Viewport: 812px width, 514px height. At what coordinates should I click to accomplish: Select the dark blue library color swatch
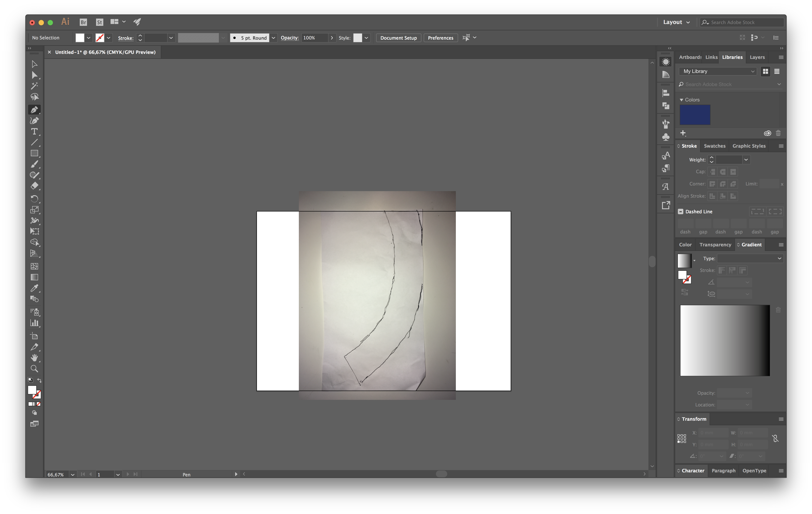tap(695, 115)
